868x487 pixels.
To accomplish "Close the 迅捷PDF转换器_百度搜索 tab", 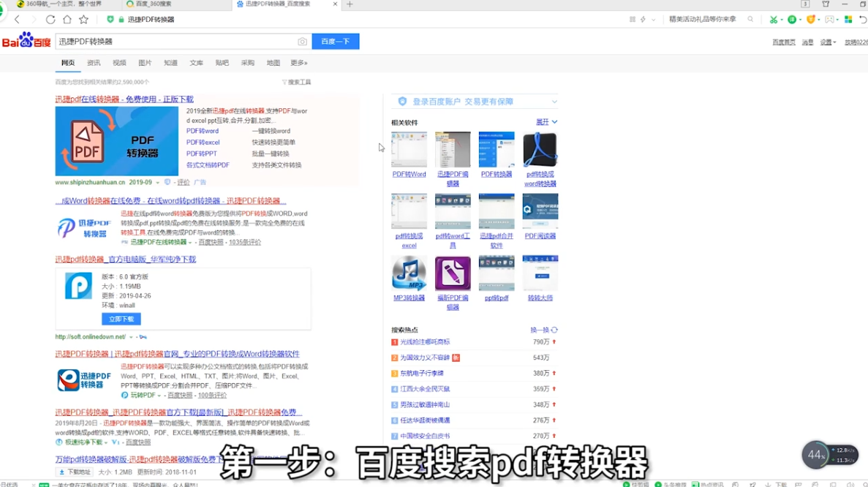I will [335, 4].
